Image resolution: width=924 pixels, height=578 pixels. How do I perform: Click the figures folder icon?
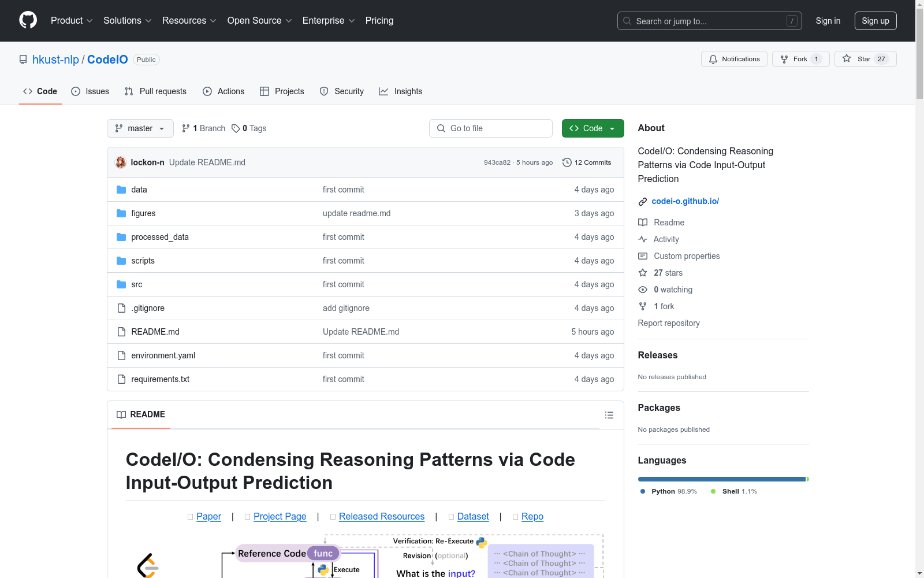click(121, 213)
